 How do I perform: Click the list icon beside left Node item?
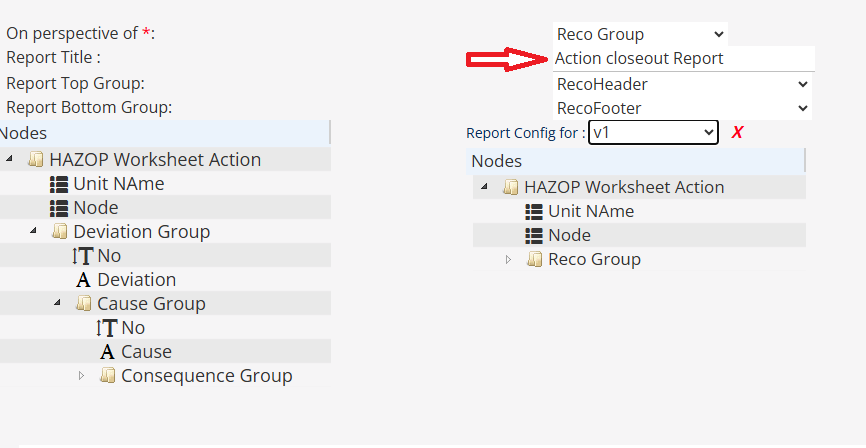point(59,208)
